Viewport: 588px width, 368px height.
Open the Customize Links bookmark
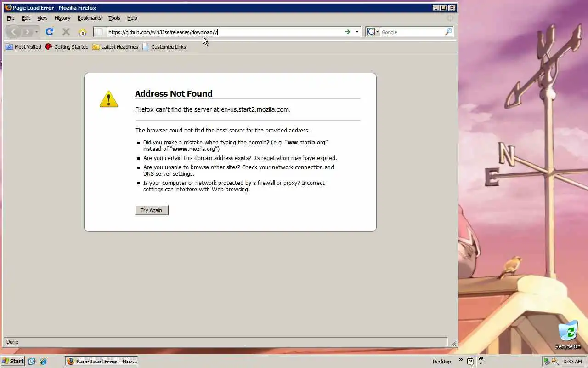pos(164,46)
